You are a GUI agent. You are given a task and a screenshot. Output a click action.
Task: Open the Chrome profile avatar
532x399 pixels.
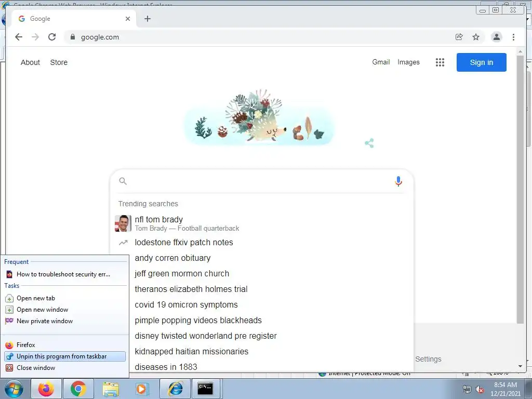(496, 37)
